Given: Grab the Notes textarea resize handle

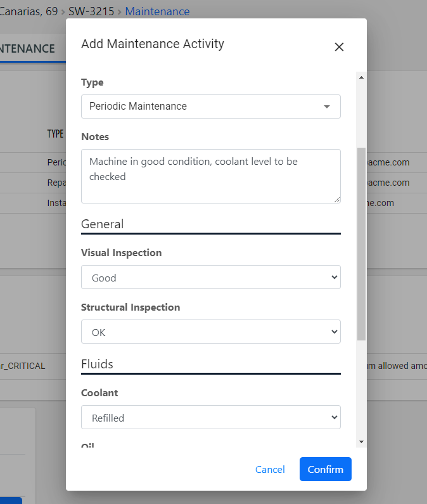Looking at the screenshot, I should pos(337,200).
